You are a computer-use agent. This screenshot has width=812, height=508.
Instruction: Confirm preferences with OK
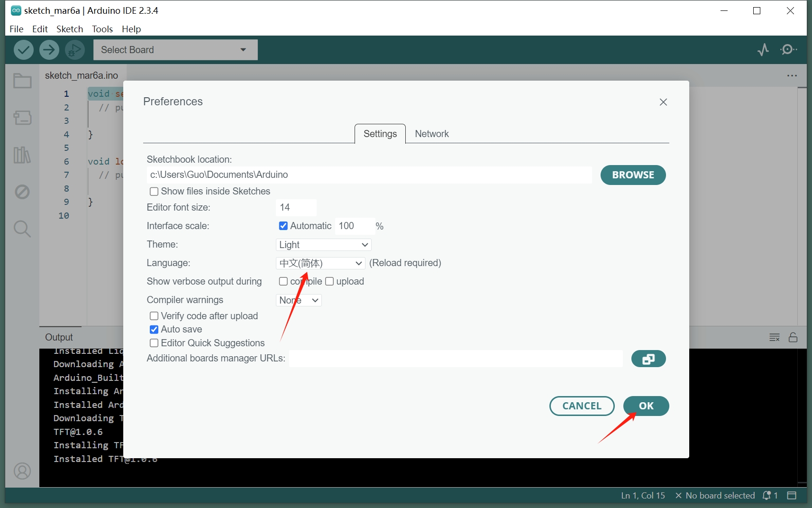646,406
